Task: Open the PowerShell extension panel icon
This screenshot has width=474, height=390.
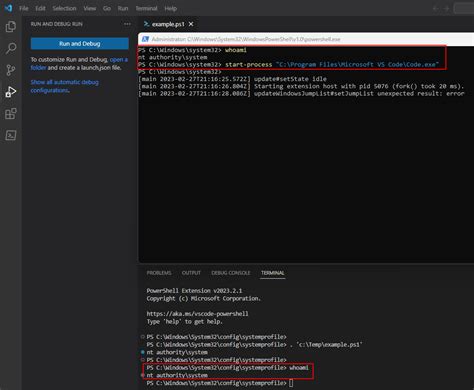Action: pyautogui.click(x=11, y=135)
